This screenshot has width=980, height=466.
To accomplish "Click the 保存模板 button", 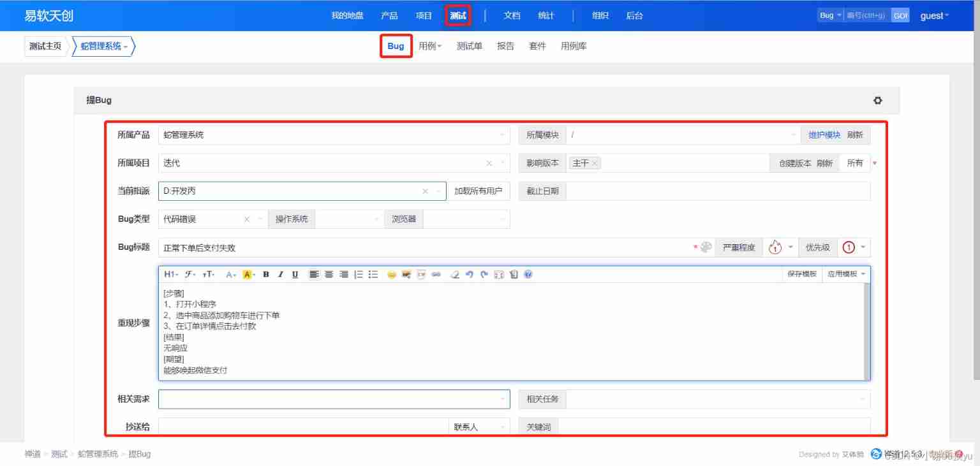I will (802, 274).
